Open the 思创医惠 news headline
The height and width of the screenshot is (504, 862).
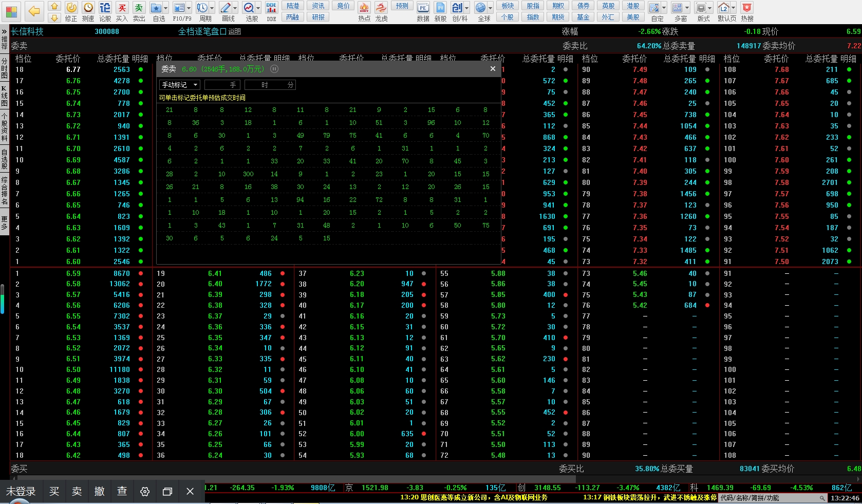pos(474,498)
